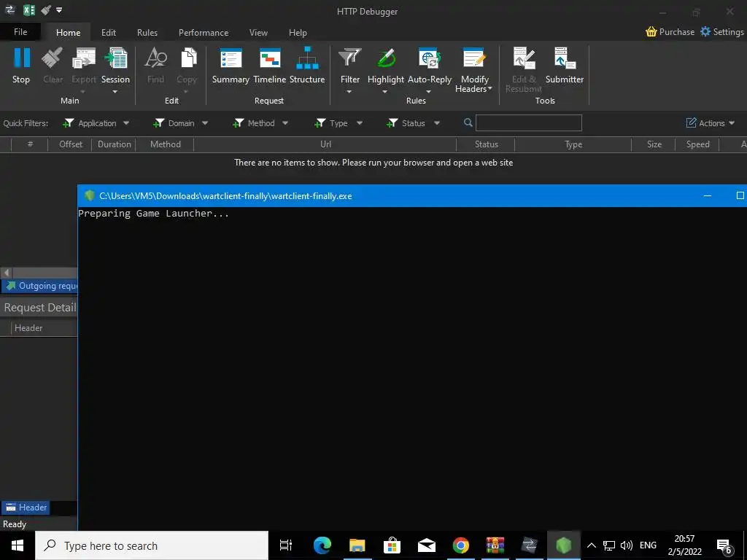Click the Edit & Resubmit icon
The image size is (747, 560).
point(524,58)
